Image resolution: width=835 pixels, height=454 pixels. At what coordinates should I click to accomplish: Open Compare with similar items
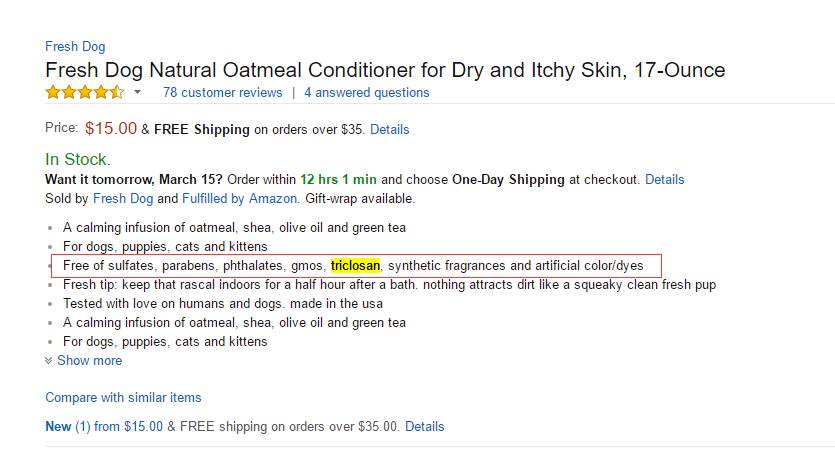pos(123,397)
